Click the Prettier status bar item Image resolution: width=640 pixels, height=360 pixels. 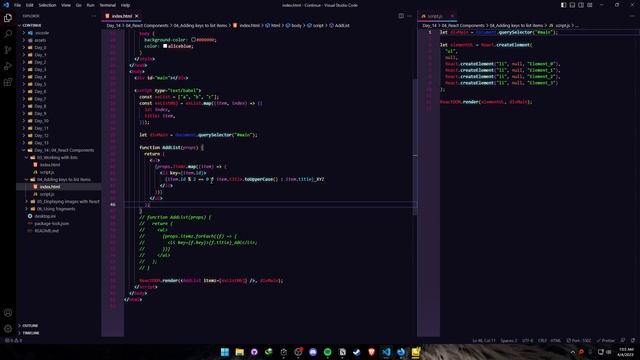click(606, 340)
